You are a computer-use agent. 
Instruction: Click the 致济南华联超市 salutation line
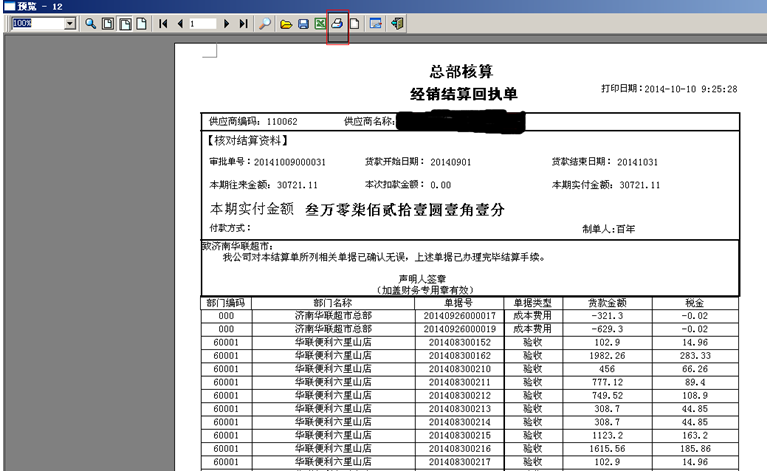point(238,246)
